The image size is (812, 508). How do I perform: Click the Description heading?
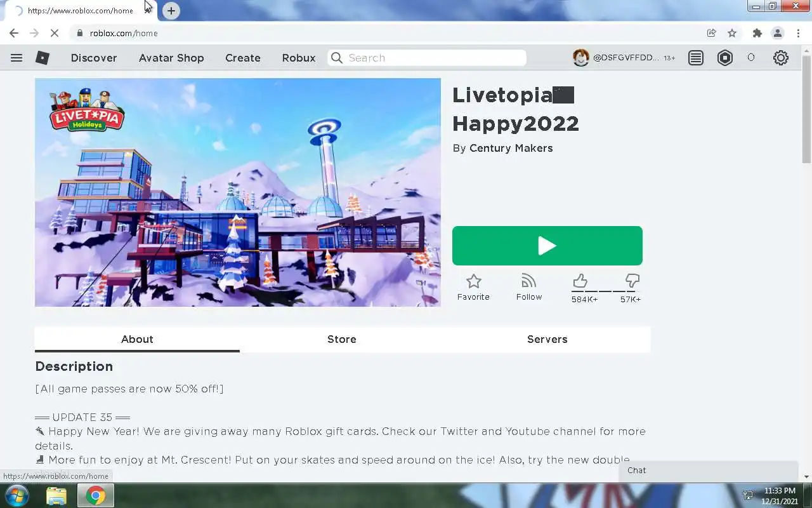pos(74,366)
